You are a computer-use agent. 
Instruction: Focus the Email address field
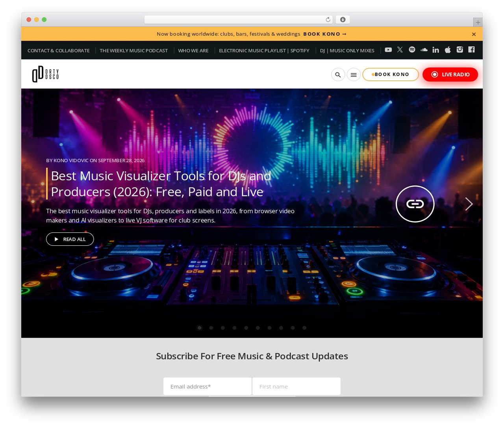(208, 386)
